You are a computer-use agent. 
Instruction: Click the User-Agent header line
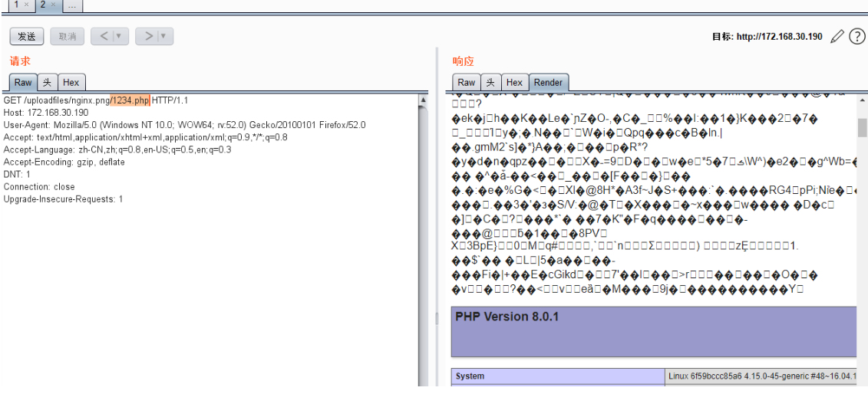[x=184, y=125]
